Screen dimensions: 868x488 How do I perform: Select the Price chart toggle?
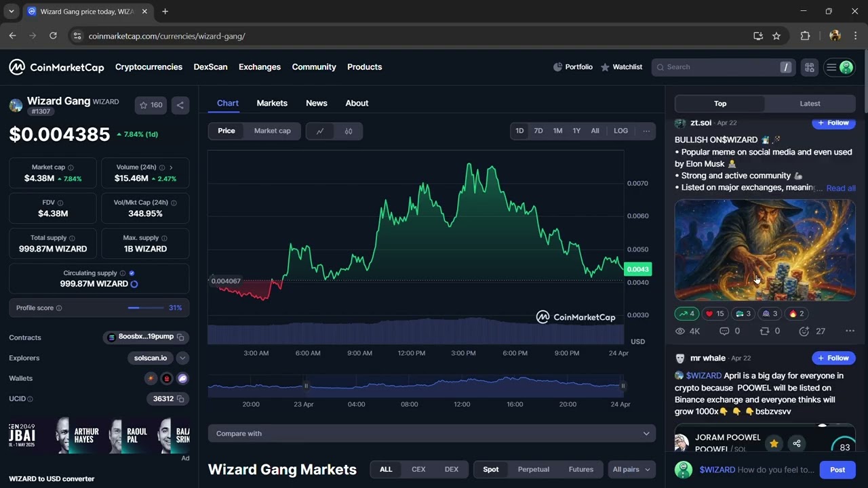(x=226, y=131)
